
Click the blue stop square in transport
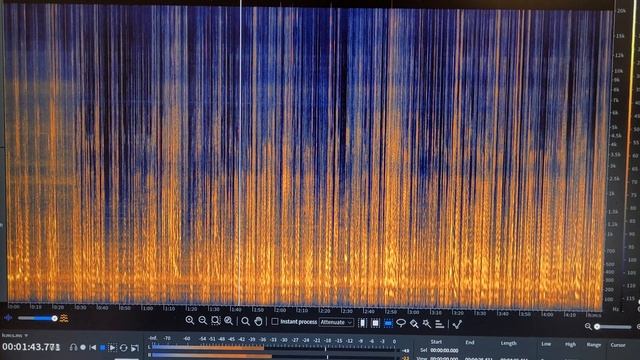tap(103, 348)
